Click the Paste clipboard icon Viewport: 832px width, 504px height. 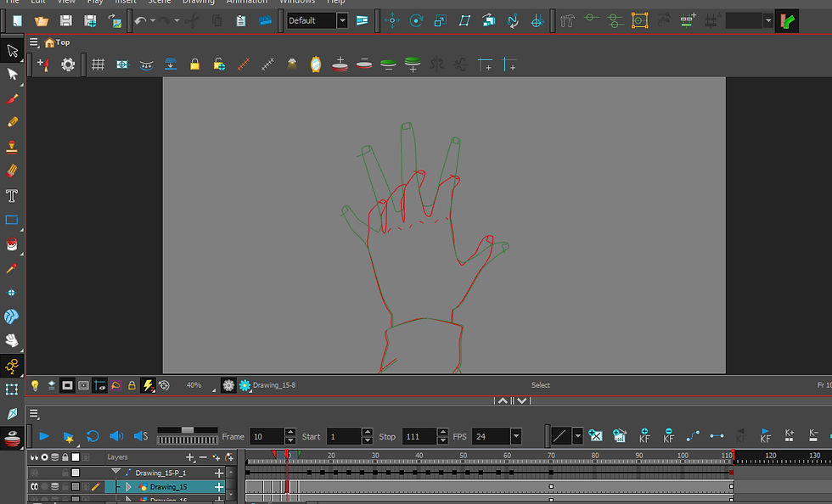tap(240, 20)
